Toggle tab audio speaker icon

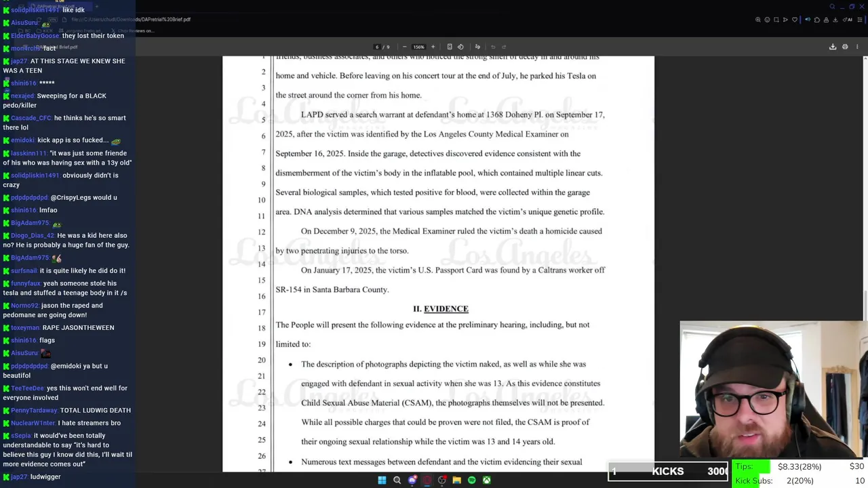[808, 20]
